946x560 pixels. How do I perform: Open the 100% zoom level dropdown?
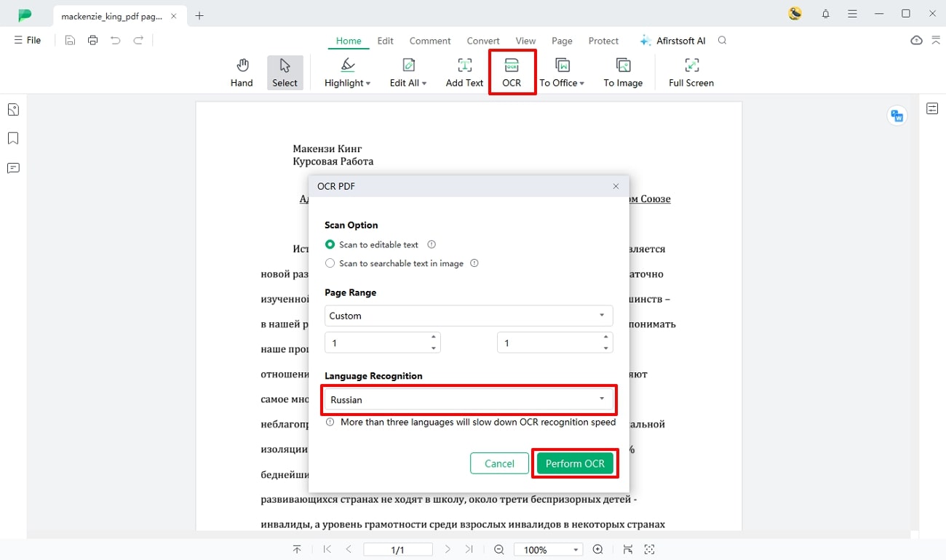[x=549, y=550]
